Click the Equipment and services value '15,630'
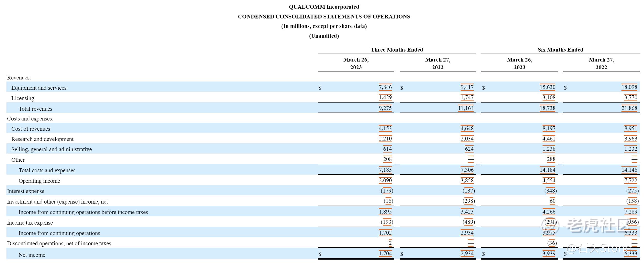 (547, 87)
